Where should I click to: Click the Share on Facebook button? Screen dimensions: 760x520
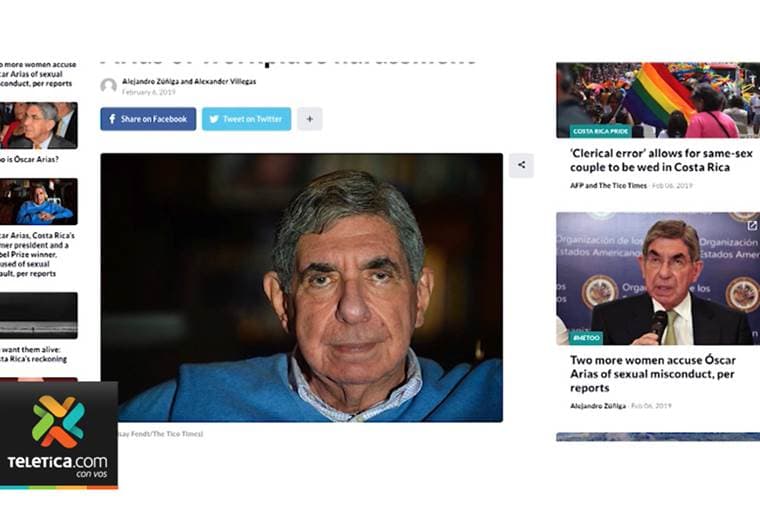pyautogui.click(x=148, y=119)
